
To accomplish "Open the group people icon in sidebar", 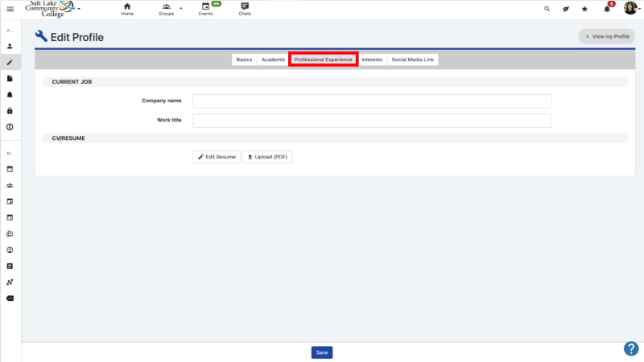I will pos(10,186).
